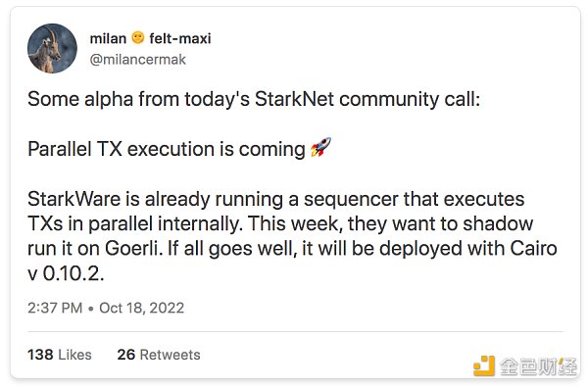This screenshot has height=387, width=588.
Task: Click the 金色财经 watermark text
Action: click(x=538, y=366)
